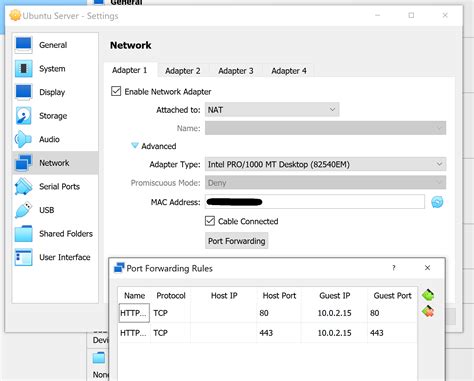The width and height of the screenshot is (474, 381).
Task: Click the Port Forwarding Rules dialog icon
Action: click(x=119, y=268)
